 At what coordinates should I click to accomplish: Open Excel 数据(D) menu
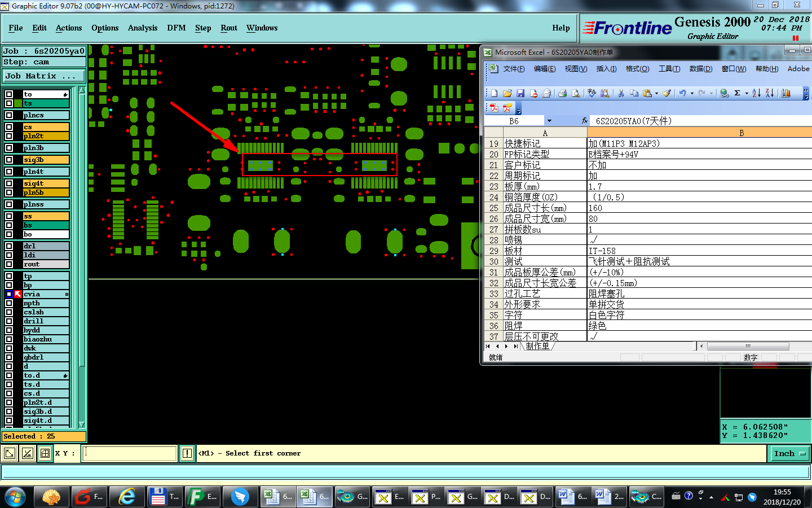[701, 69]
